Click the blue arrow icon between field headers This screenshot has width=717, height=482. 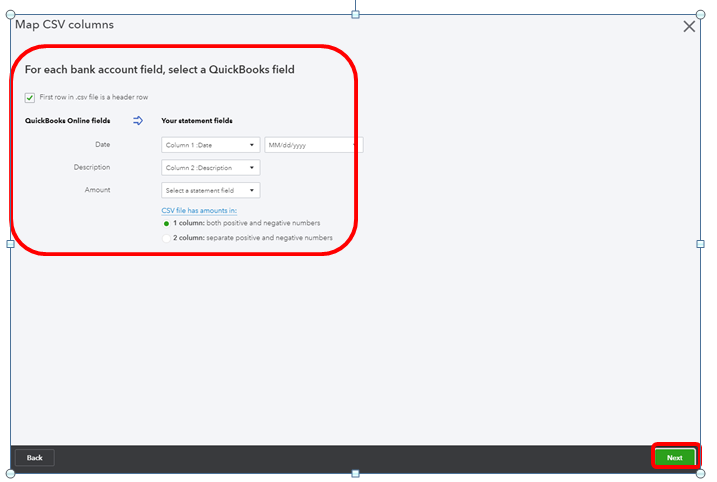[x=138, y=121]
